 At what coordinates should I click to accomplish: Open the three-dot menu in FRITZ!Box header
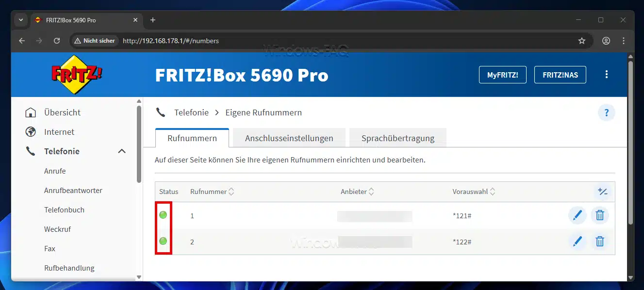[606, 75]
